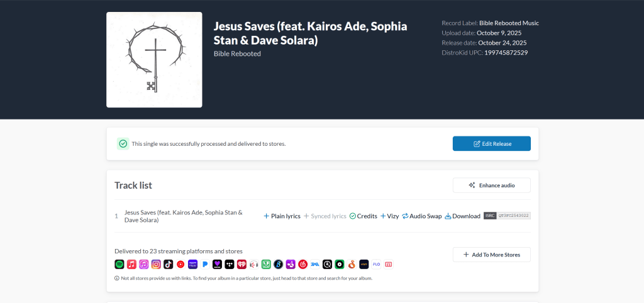Viewport: 644px width, 303px height.
Task: Click Add To More Stores button
Action: pos(492,255)
